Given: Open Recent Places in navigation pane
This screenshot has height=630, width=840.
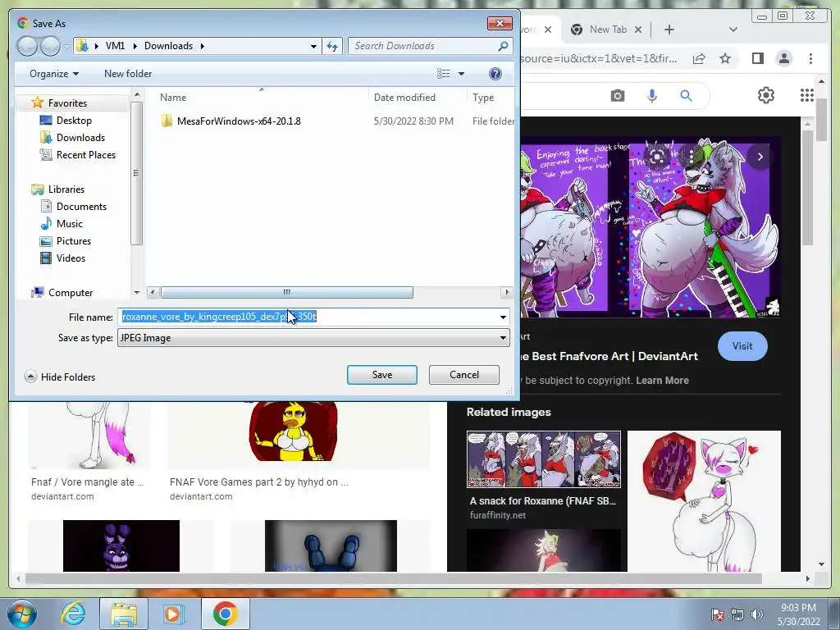Looking at the screenshot, I should (x=85, y=155).
